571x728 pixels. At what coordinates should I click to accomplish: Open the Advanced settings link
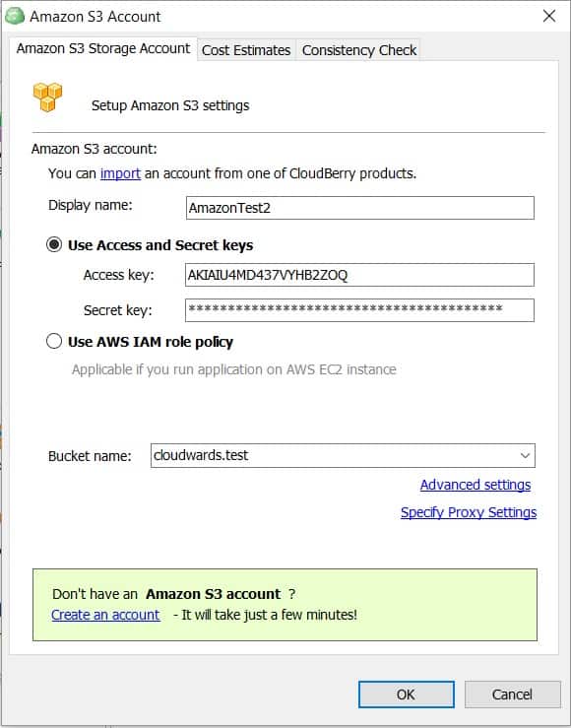[476, 485]
